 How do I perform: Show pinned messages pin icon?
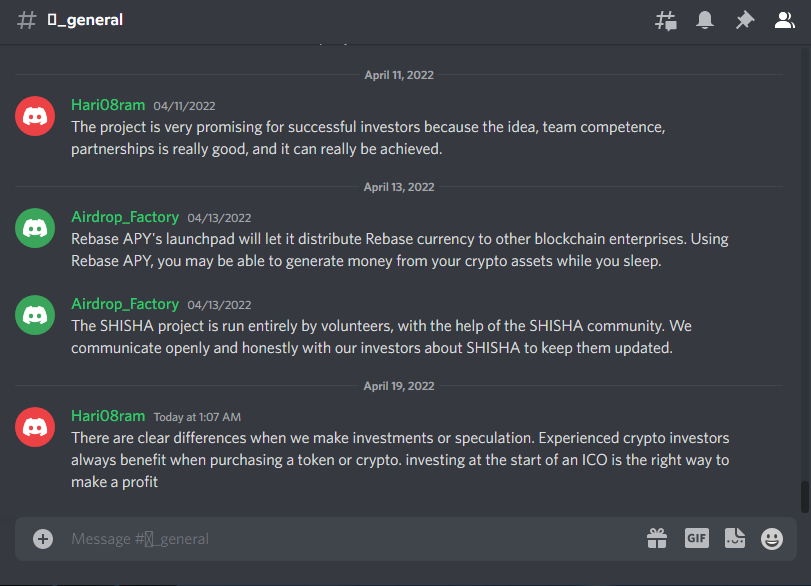(745, 20)
